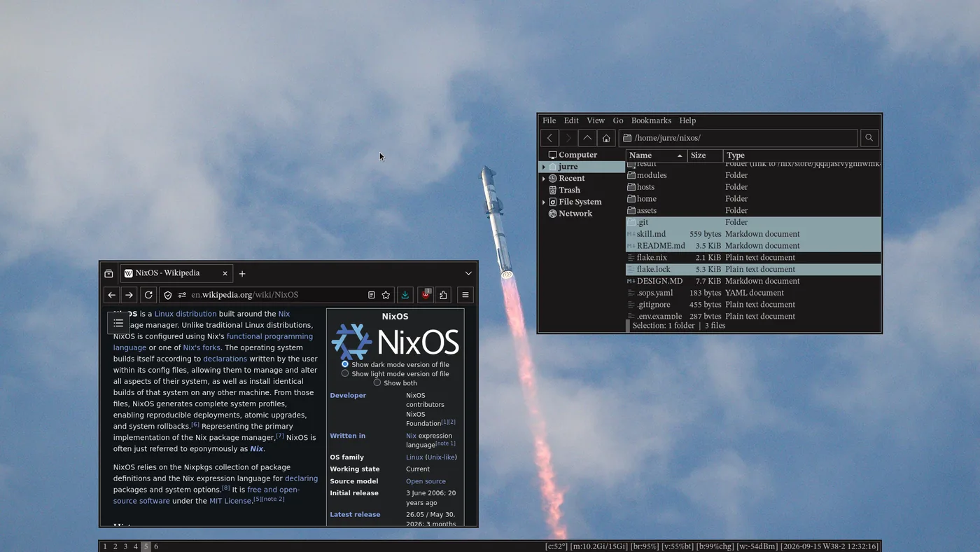The width and height of the screenshot is (980, 552).
Task: Expand the File System tree item
Action: click(544, 202)
